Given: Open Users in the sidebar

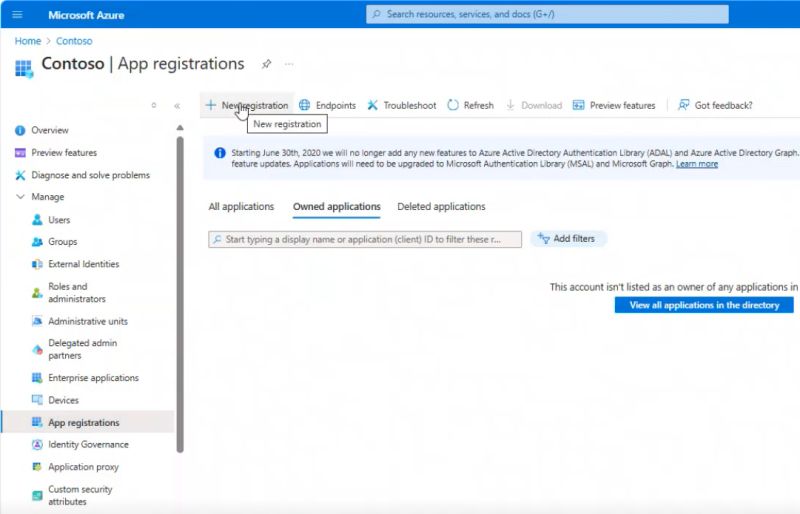Looking at the screenshot, I should (x=59, y=220).
